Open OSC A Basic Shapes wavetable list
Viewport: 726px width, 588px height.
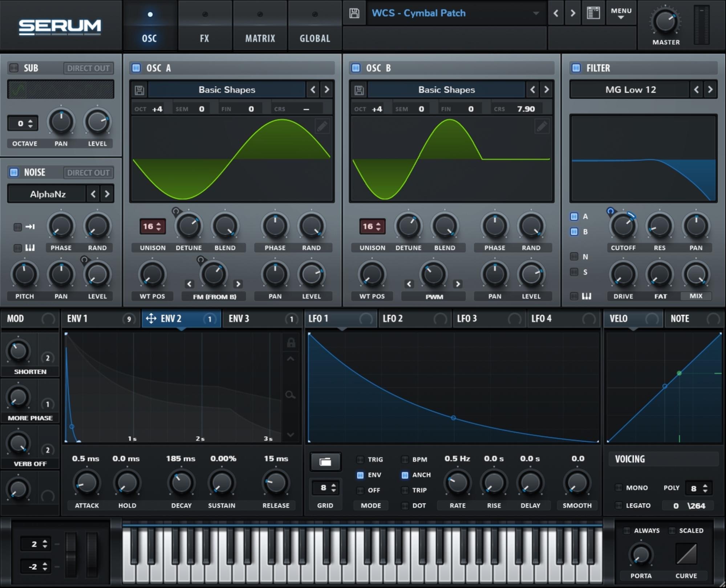point(227,90)
